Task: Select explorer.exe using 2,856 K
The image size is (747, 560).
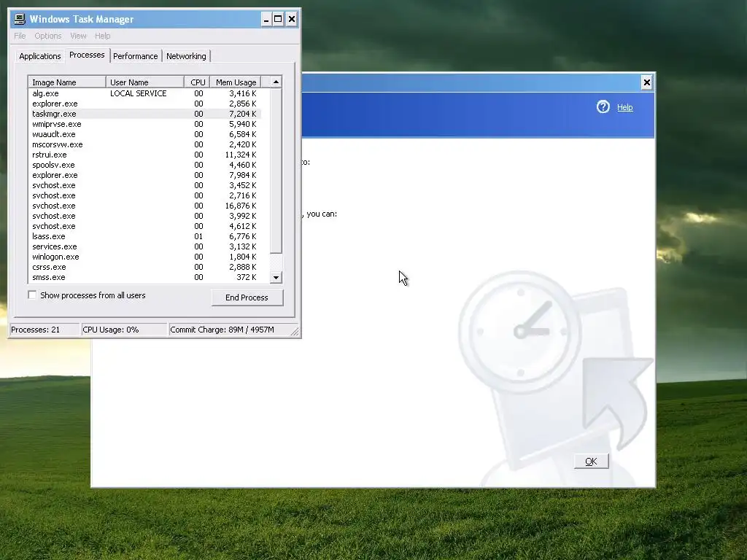Action: pyautogui.click(x=145, y=104)
